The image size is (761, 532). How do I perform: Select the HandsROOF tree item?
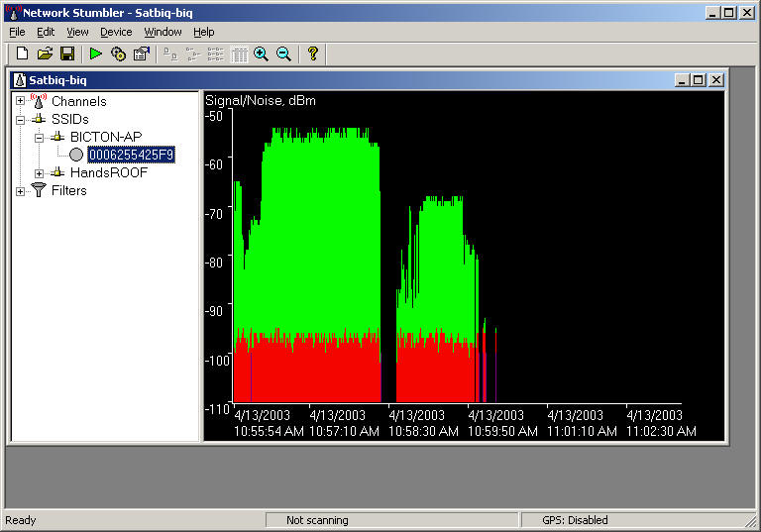109,172
